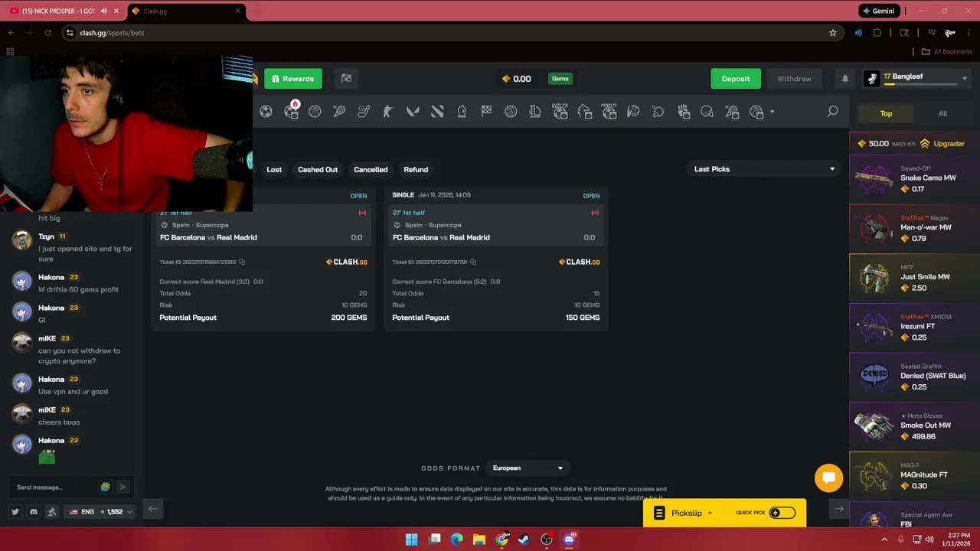Toggle the Quick Pick switch

782,513
